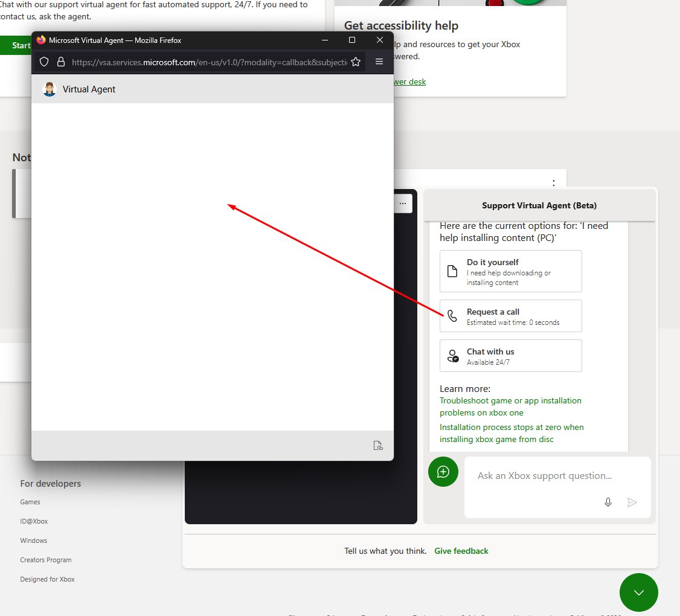This screenshot has width=680, height=616.
Task: Open Games developer link in footer
Action: pyautogui.click(x=30, y=502)
